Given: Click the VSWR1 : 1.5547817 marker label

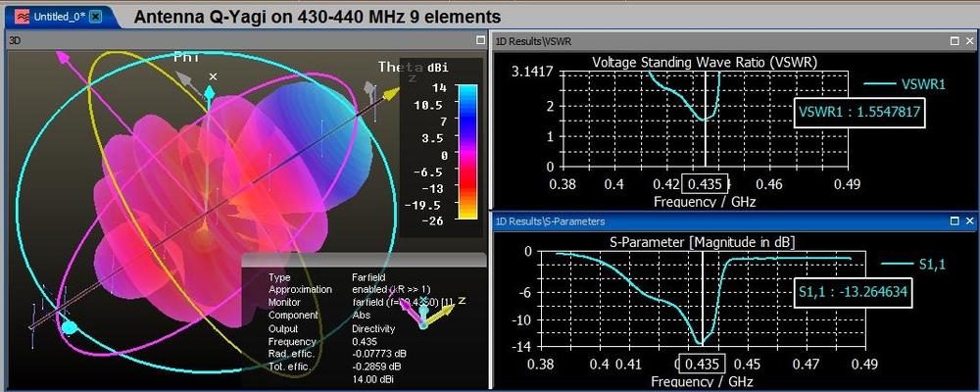Looking at the screenshot, I should point(859,113).
